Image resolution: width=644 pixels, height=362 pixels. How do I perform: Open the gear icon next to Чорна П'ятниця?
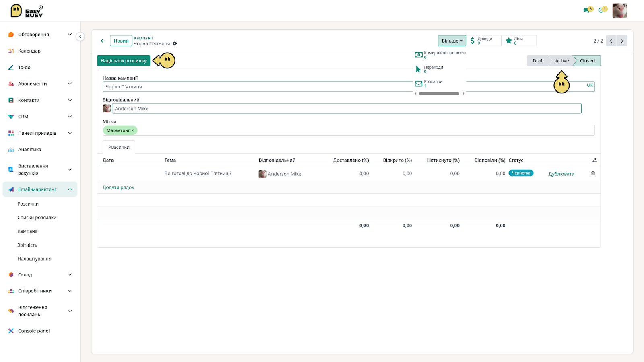tap(175, 44)
